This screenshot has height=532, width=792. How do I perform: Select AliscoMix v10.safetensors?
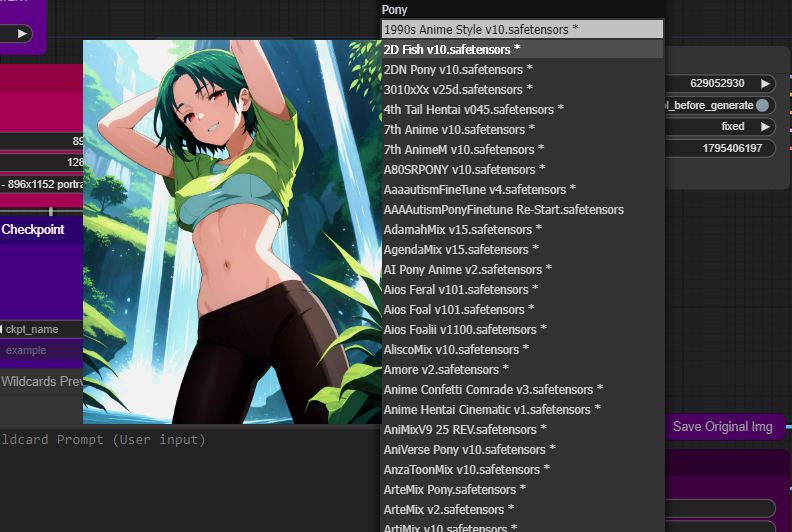[x=522, y=350]
